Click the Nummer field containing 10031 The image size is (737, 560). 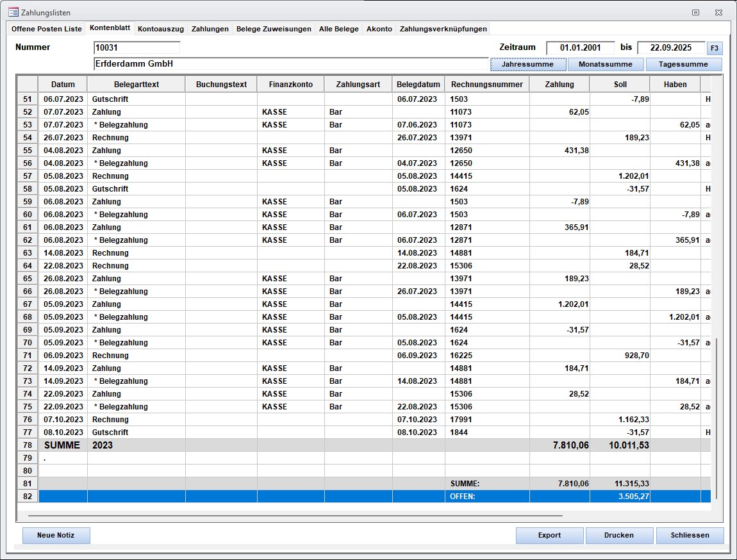click(137, 48)
